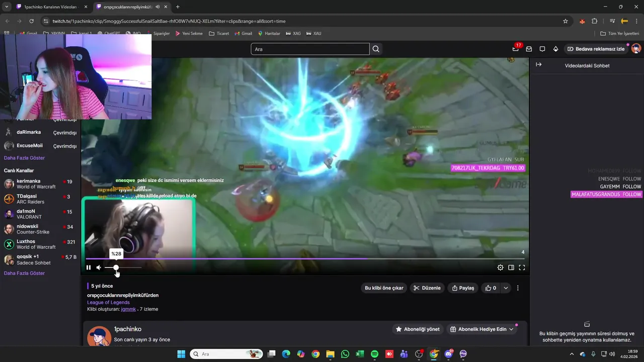
Task: Share the clip via 'Paylaş'
Action: pos(463,288)
